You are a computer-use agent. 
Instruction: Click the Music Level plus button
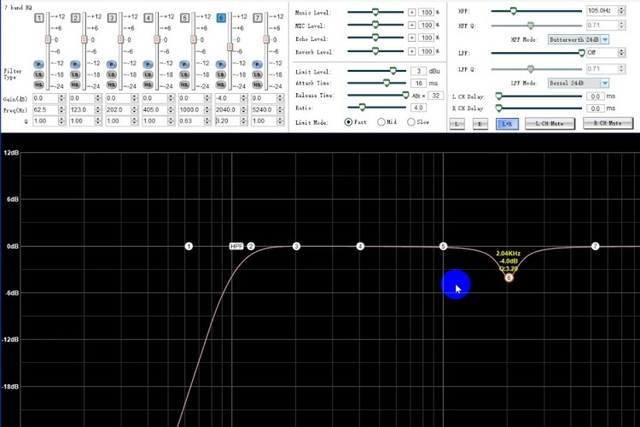pos(412,13)
